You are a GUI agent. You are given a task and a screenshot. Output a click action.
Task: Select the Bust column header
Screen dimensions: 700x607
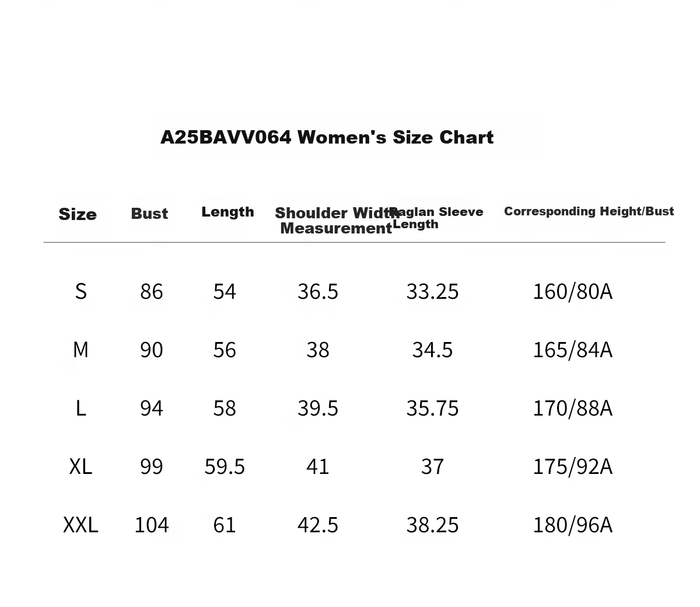pos(149,214)
